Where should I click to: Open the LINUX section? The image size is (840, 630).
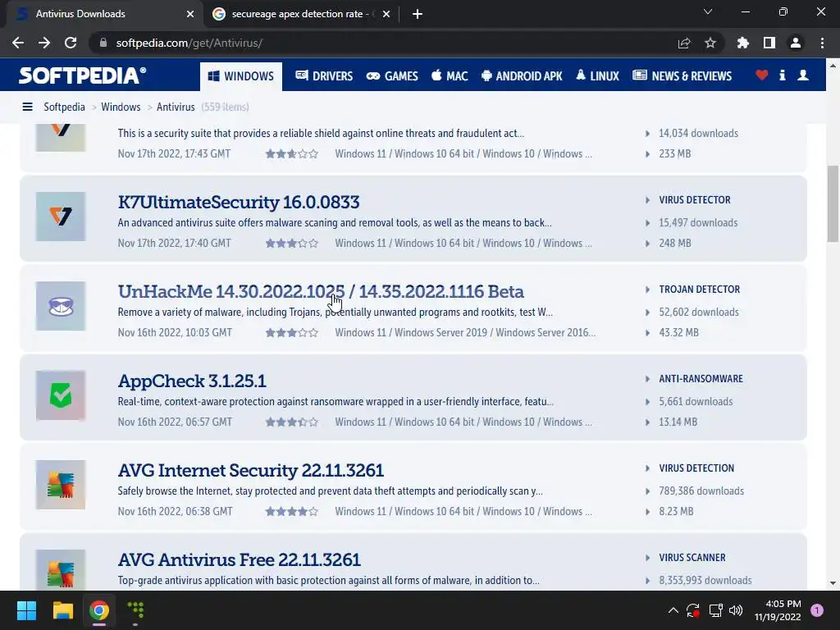(597, 76)
